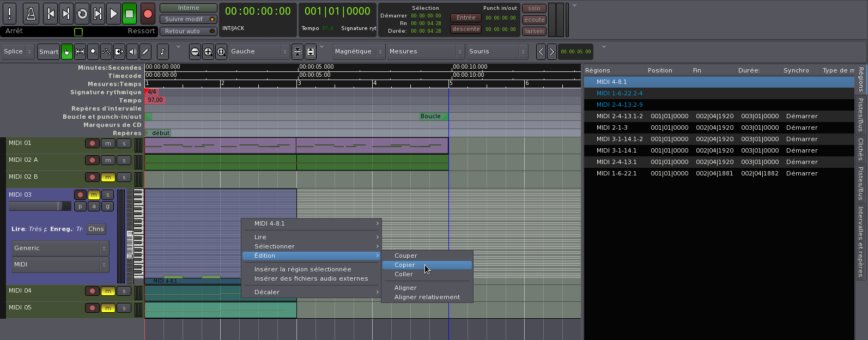Open the Magnétique snap mode dropdown

pyautogui.click(x=357, y=52)
